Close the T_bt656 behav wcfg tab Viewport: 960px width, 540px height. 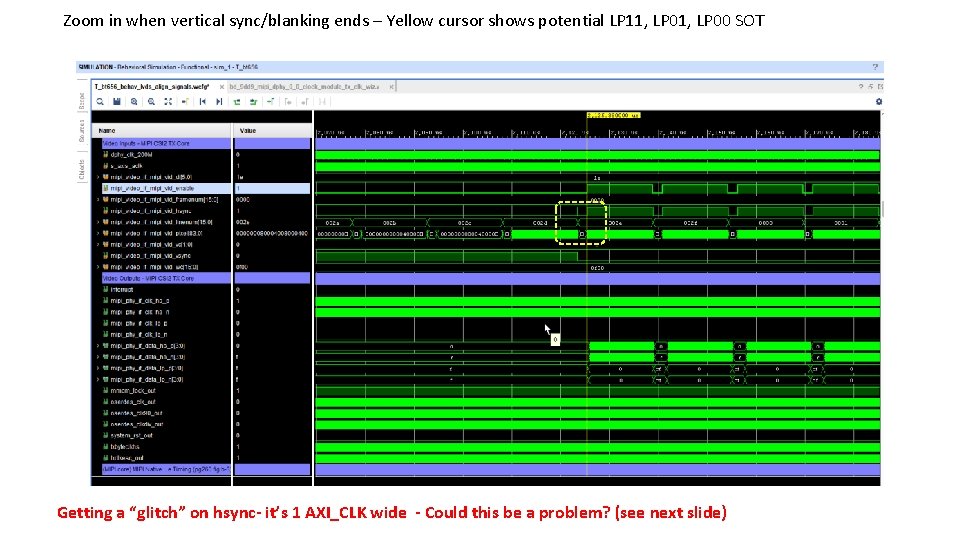point(222,87)
